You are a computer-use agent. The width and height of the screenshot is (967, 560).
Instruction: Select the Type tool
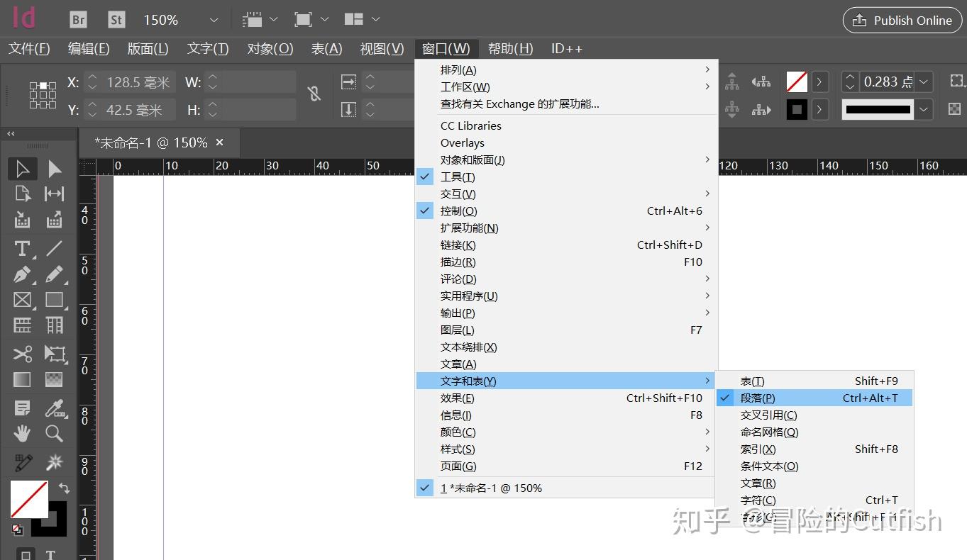[x=22, y=248]
